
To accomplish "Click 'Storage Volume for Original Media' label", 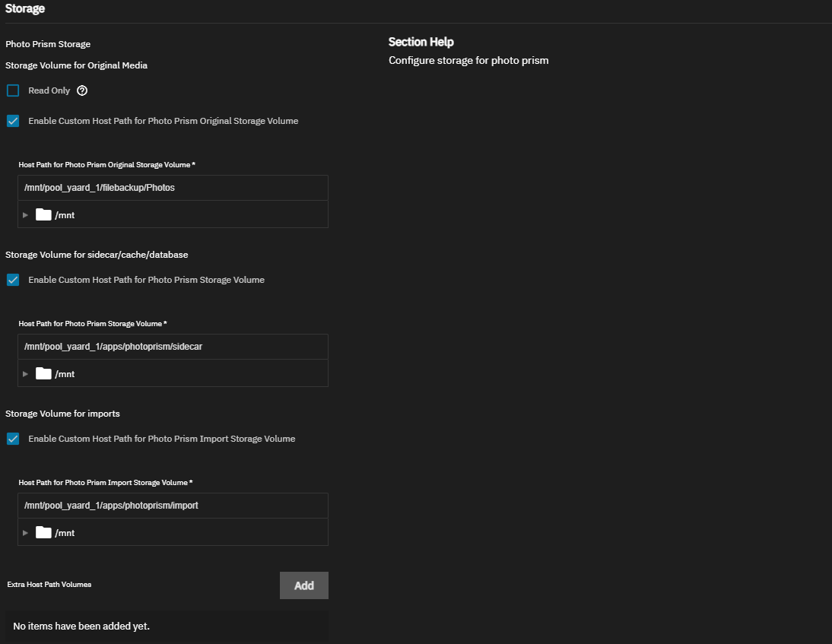I will pyautogui.click(x=76, y=65).
